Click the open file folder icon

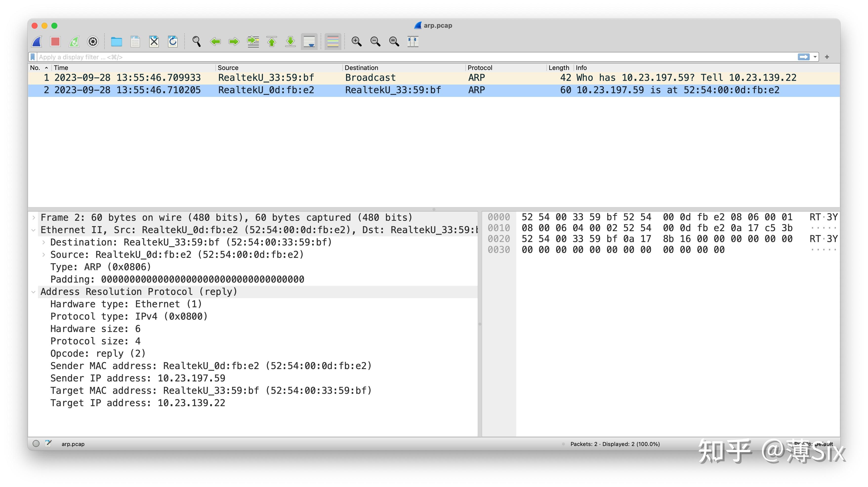(x=116, y=42)
